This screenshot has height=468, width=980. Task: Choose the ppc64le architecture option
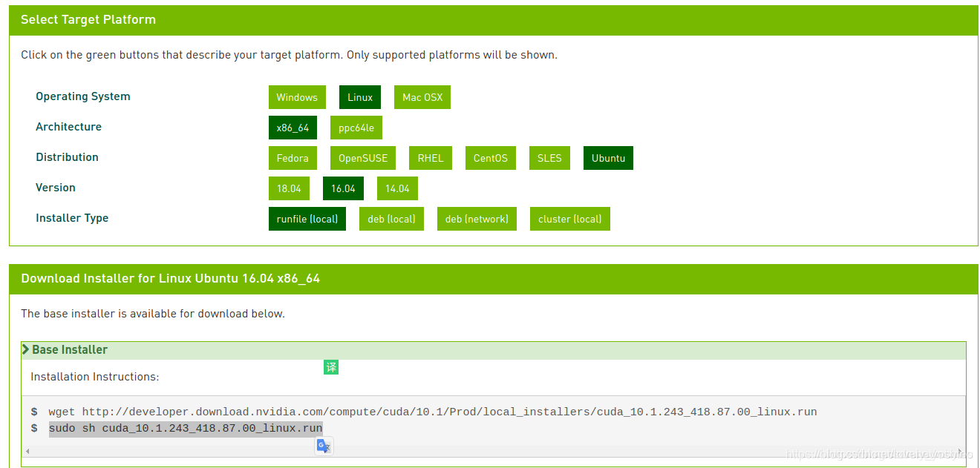pyautogui.click(x=356, y=128)
